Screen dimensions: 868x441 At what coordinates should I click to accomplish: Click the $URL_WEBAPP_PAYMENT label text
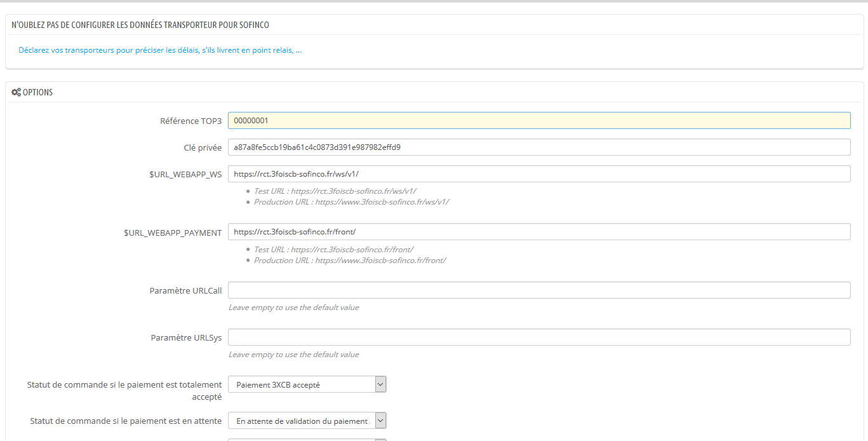coord(173,233)
